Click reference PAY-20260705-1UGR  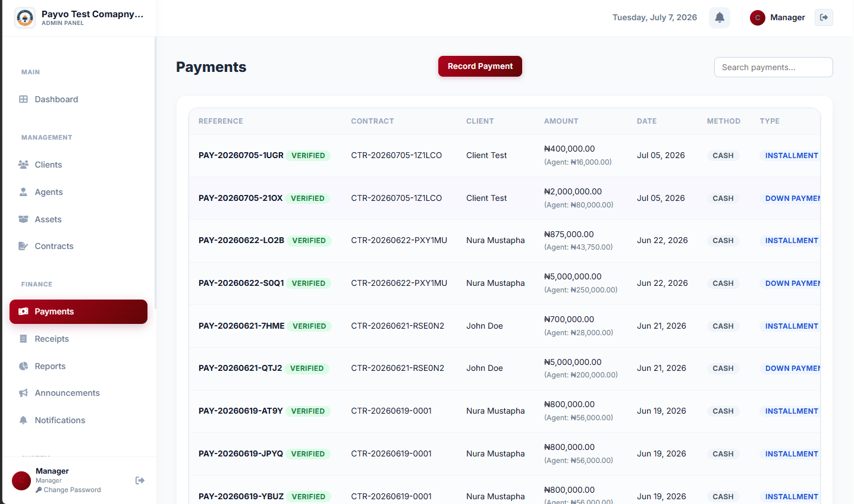pos(241,155)
